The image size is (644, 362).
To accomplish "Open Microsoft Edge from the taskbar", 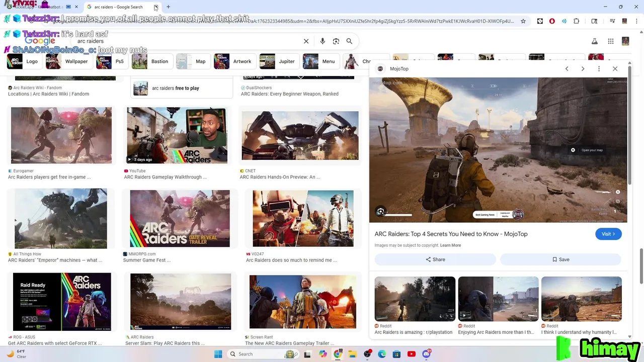I will coord(382,354).
